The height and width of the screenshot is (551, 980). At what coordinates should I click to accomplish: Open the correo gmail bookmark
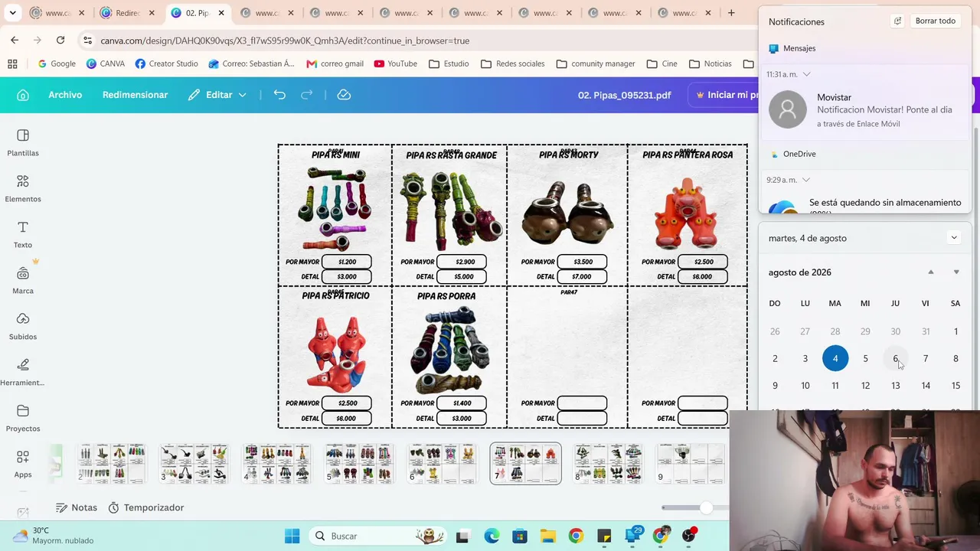(335, 64)
